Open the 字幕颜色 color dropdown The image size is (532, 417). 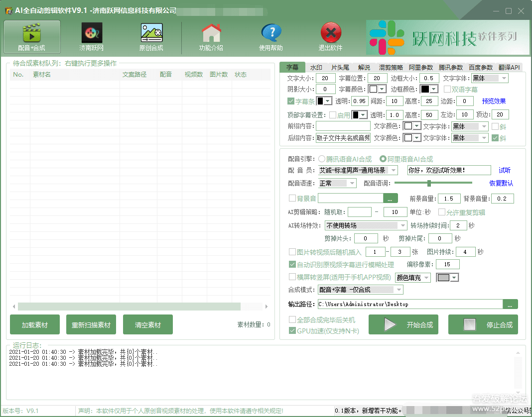pyautogui.click(x=377, y=89)
